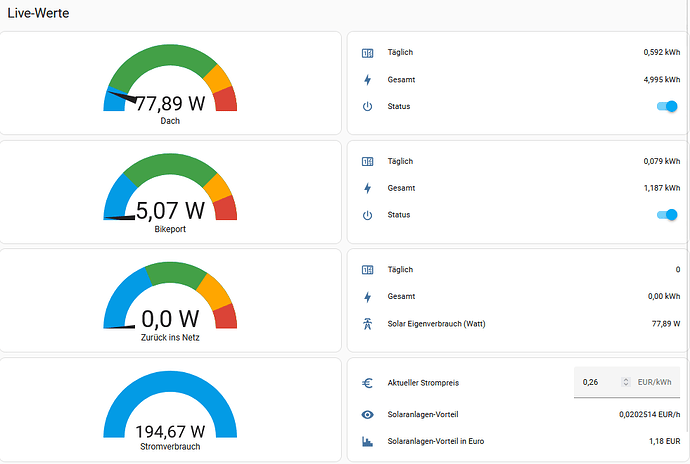Click the flash icon beside Gesamt 1,187 kWh
The height and width of the screenshot is (464, 690).
point(367,188)
